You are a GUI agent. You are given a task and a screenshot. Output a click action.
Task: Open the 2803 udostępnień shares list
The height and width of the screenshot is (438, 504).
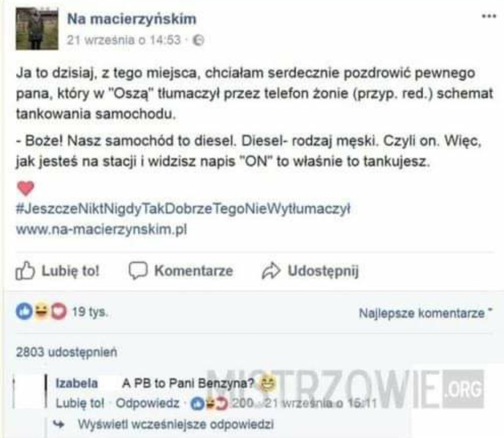[x=66, y=352]
